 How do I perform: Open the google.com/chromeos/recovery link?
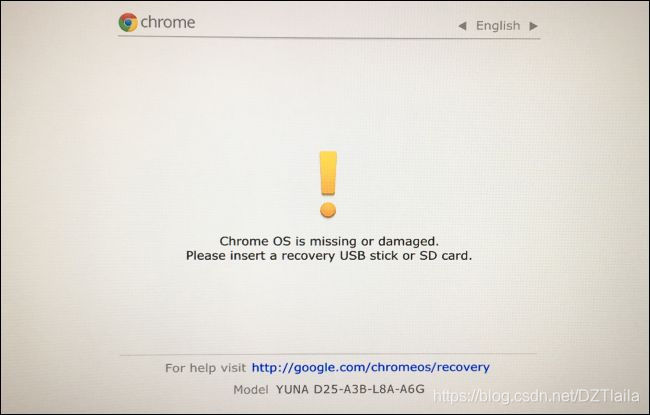(x=371, y=367)
